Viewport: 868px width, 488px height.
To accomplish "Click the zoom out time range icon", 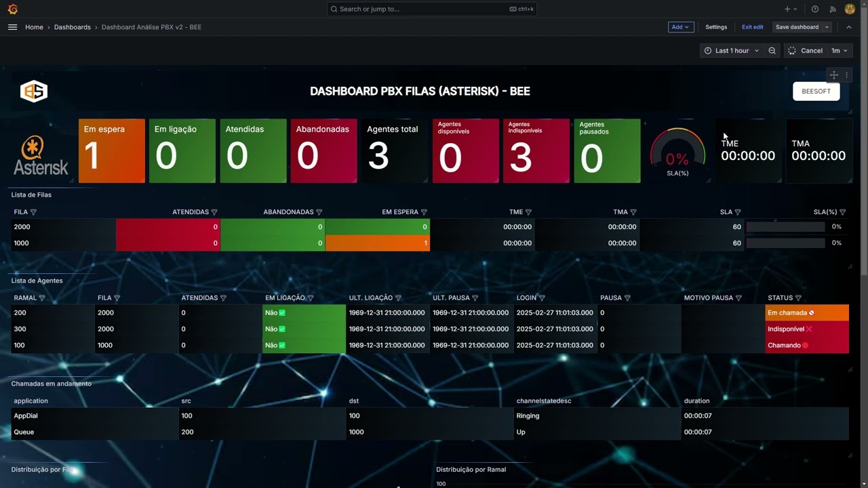I will [772, 51].
